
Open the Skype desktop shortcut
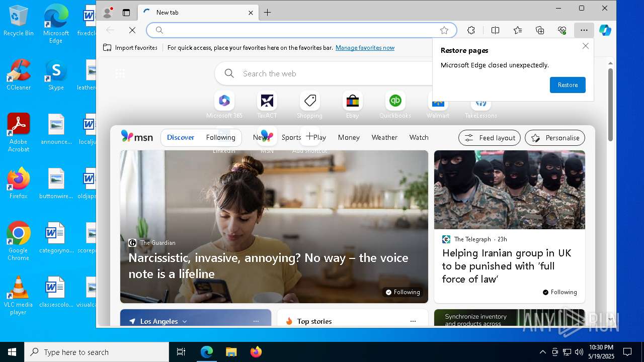click(56, 75)
